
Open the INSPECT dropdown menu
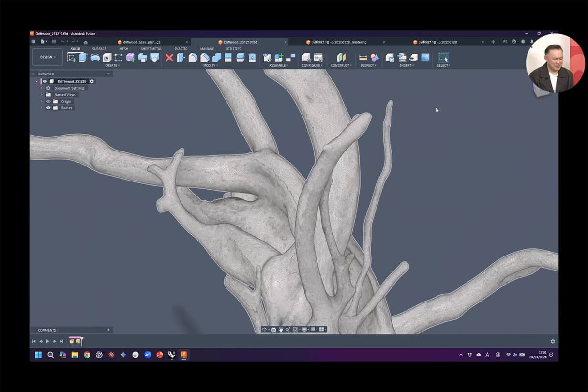click(x=368, y=65)
